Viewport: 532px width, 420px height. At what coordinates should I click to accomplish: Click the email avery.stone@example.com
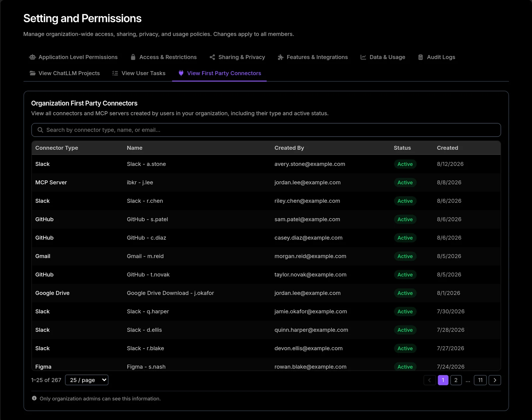[x=310, y=164]
